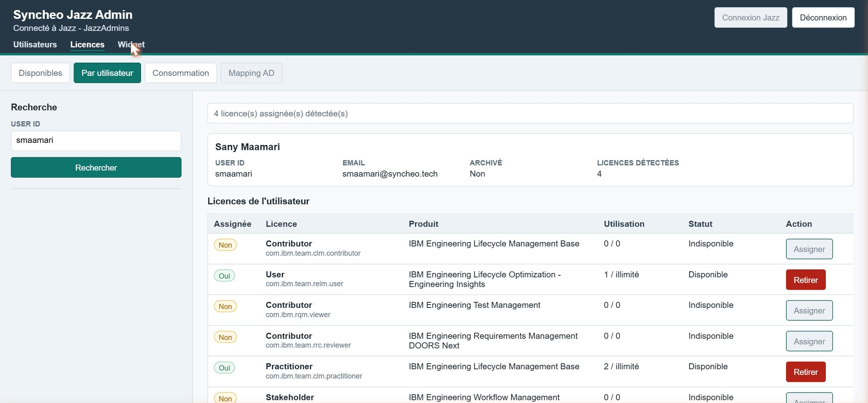Select the Licences navigation tab
Image resolution: width=868 pixels, height=403 pixels.
[x=87, y=45]
